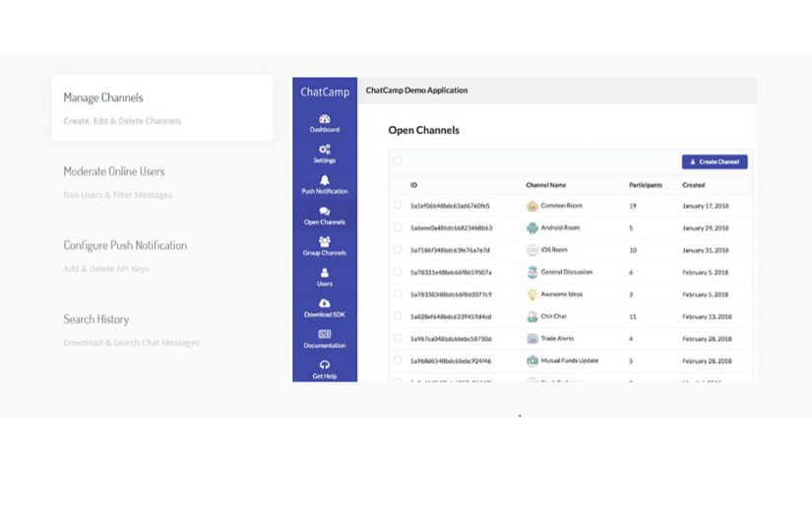
Task: Click the February 13, 2018 date
Action: pyautogui.click(x=707, y=316)
